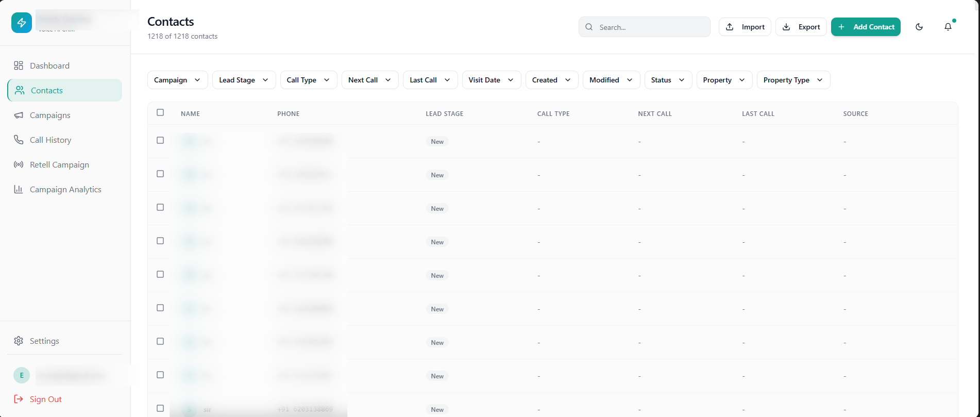
Task: Click the Export button
Action: click(x=801, y=27)
